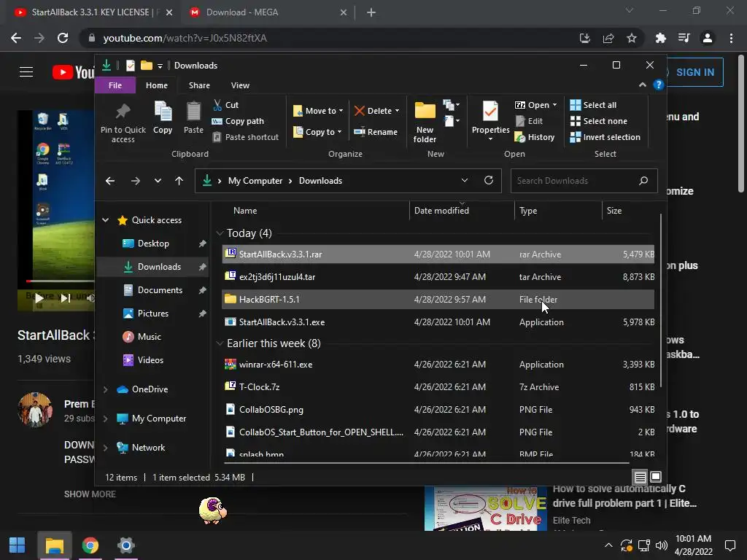Expand Network tree node

point(106,448)
